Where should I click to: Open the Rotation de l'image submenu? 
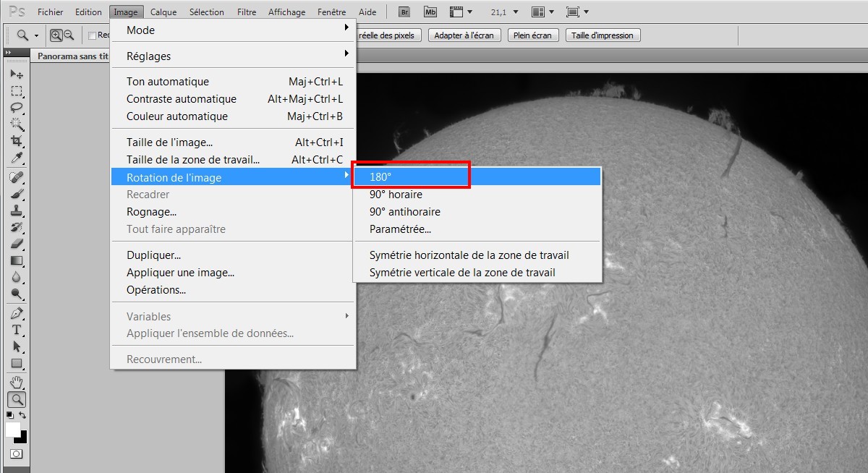click(233, 177)
